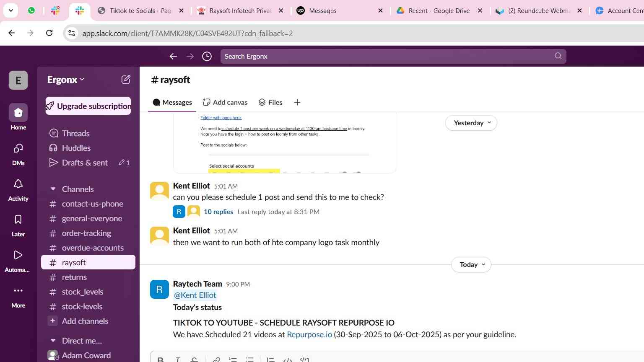Open the Repurpose.io link
The height and width of the screenshot is (362, 644).
click(x=309, y=334)
